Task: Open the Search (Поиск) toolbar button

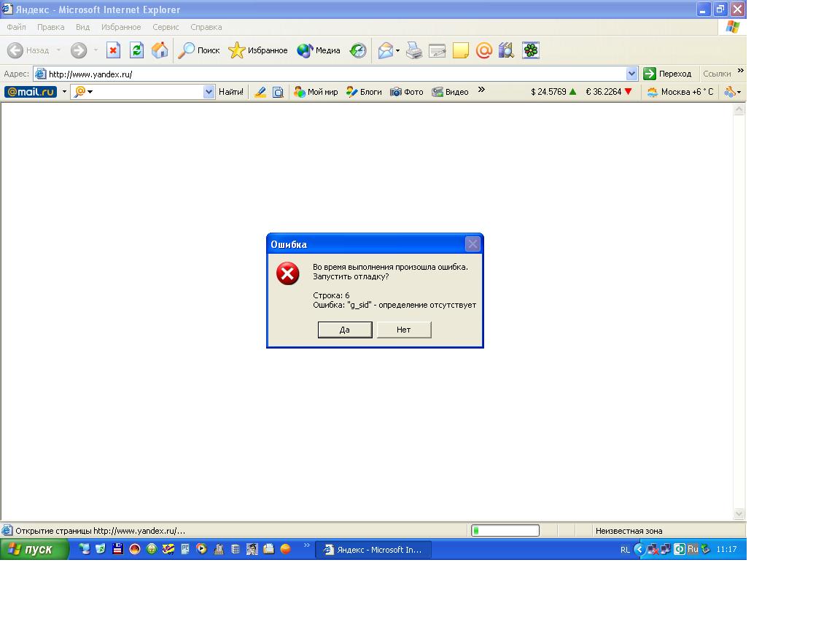Action: click(x=199, y=50)
